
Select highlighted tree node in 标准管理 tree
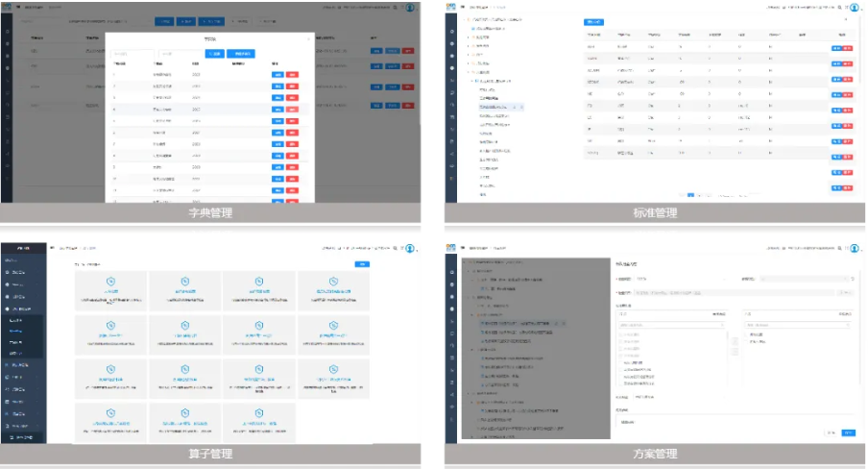[x=496, y=107]
